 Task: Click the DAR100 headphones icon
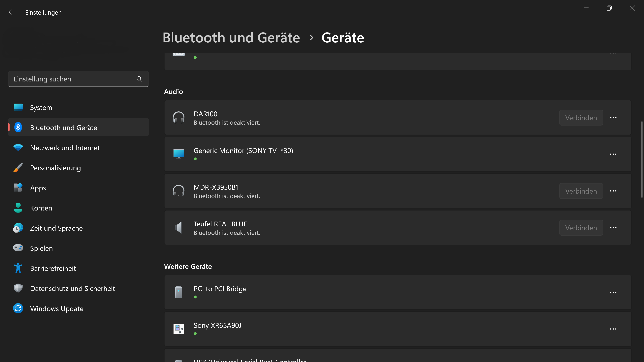[178, 117]
